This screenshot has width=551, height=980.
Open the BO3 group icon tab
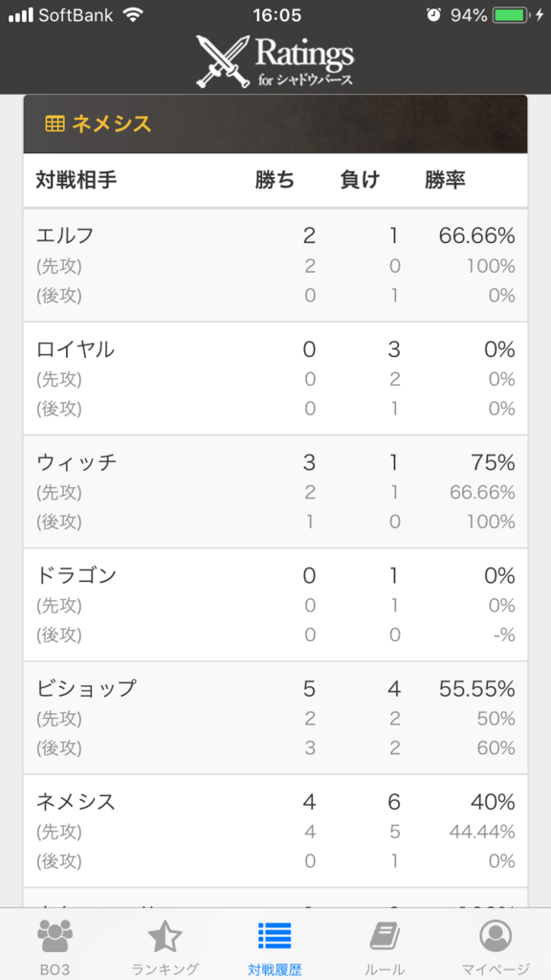click(55, 936)
